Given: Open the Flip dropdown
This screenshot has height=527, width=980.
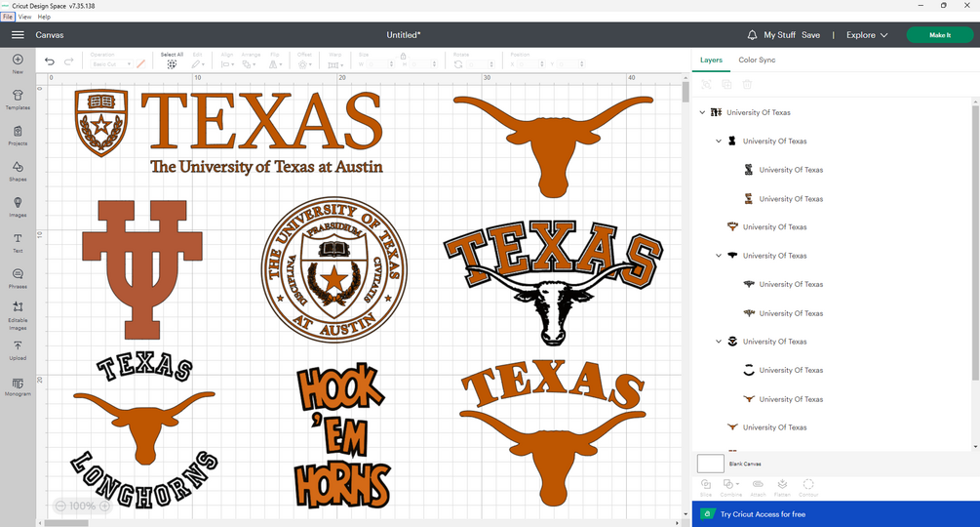Looking at the screenshot, I should pyautogui.click(x=275, y=64).
